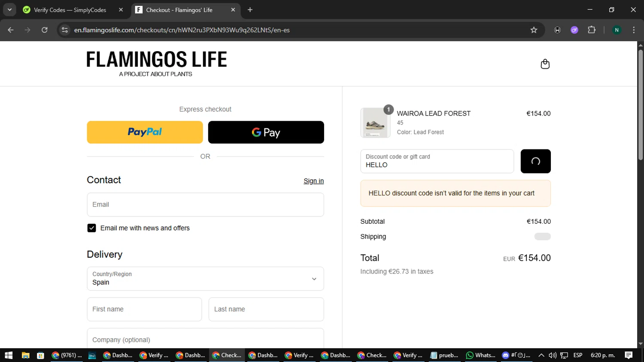This screenshot has width=644, height=362.
Task: View site information icon in address bar
Action: click(65, 30)
